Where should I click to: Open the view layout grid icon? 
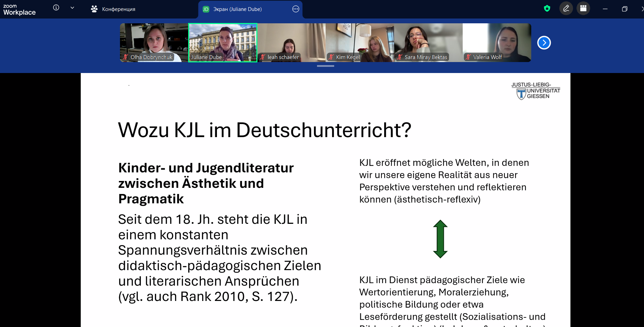coord(583,9)
